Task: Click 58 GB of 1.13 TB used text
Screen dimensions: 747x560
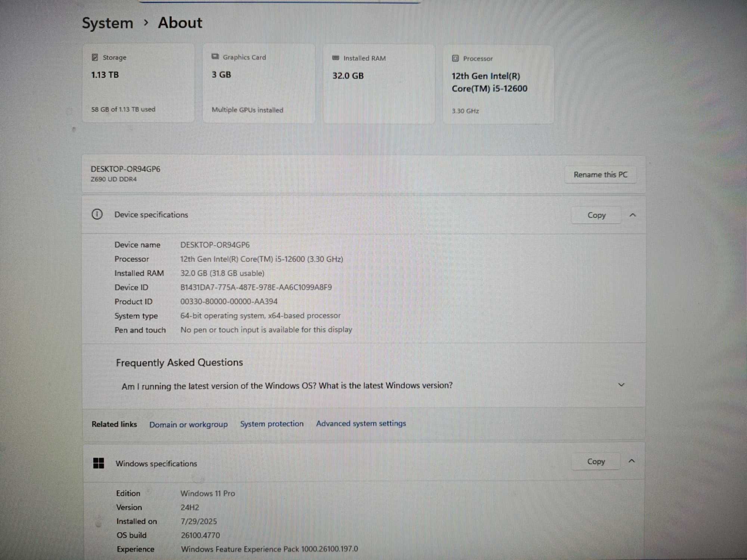Action: click(x=123, y=109)
